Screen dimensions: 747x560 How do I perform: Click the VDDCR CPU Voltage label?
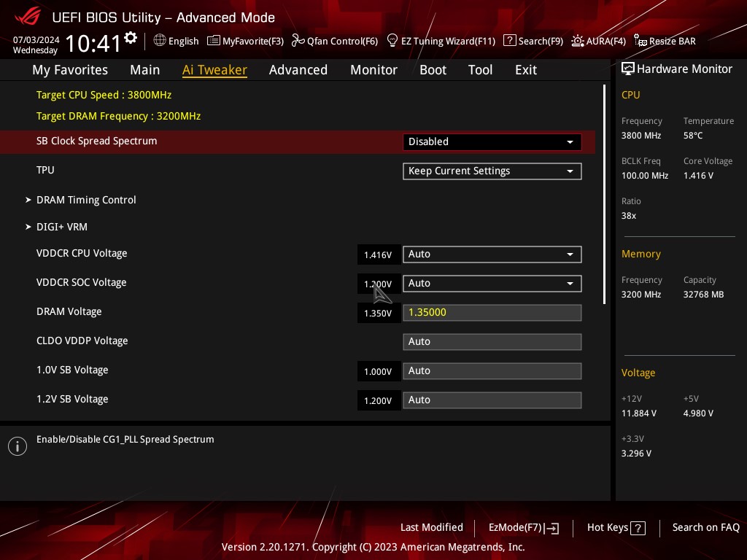click(x=82, y=253)
